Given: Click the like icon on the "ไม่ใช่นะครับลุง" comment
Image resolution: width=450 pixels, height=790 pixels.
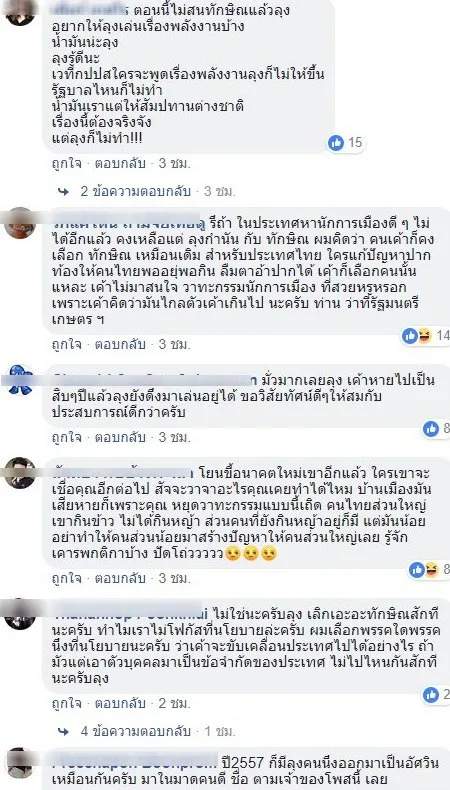Looking at the screenshot, I should click(431, 695).
